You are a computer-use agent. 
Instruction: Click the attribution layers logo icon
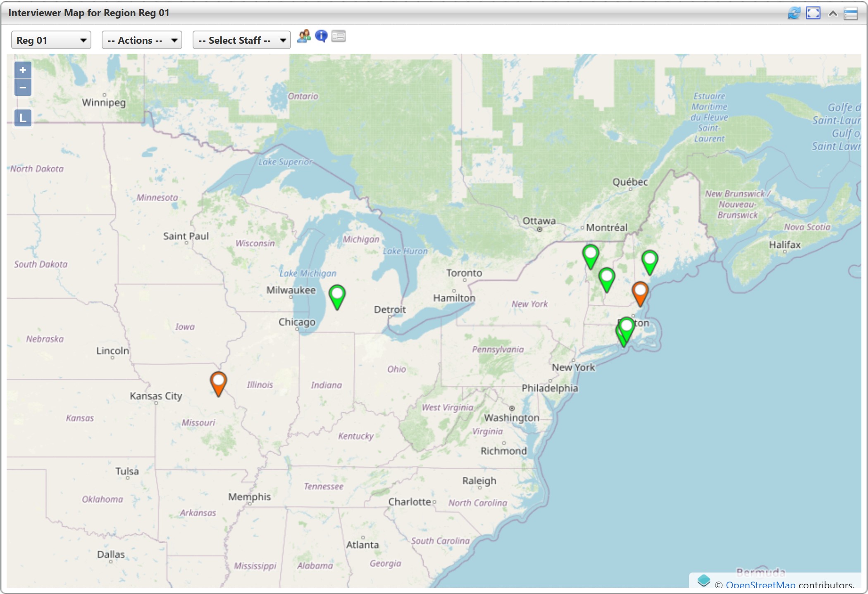703,581
